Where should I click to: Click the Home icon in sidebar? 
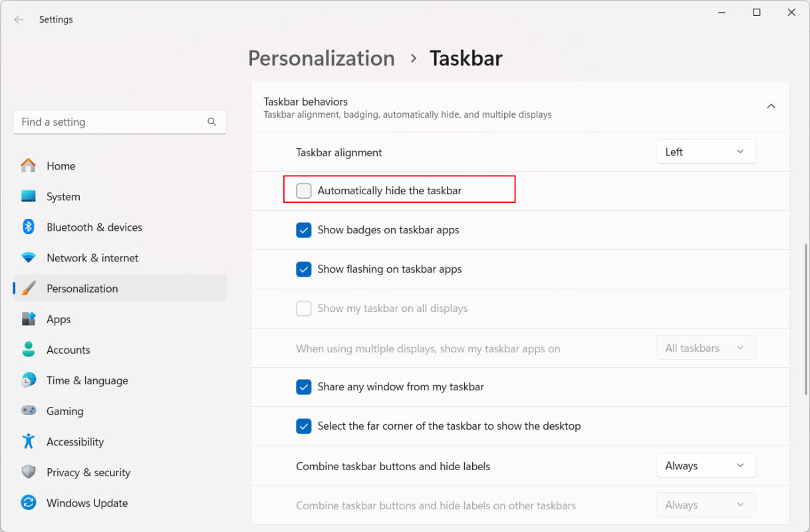[28, 166]
